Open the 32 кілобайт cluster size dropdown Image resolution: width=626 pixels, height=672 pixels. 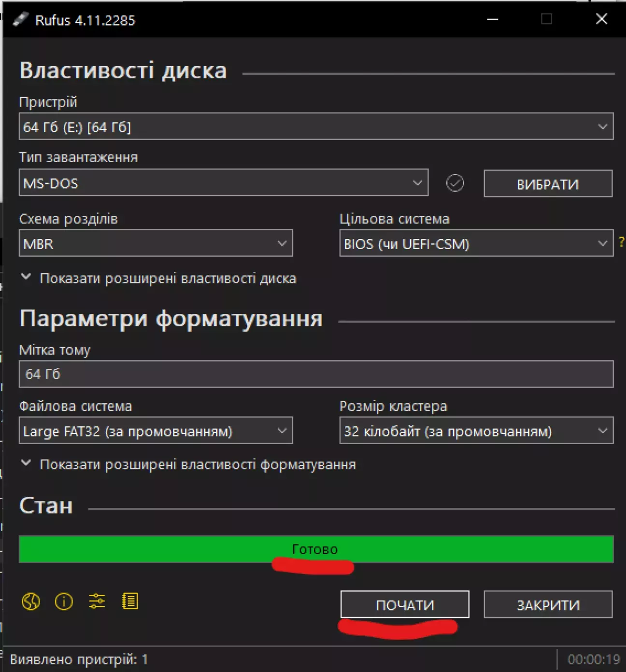[476, 431]
